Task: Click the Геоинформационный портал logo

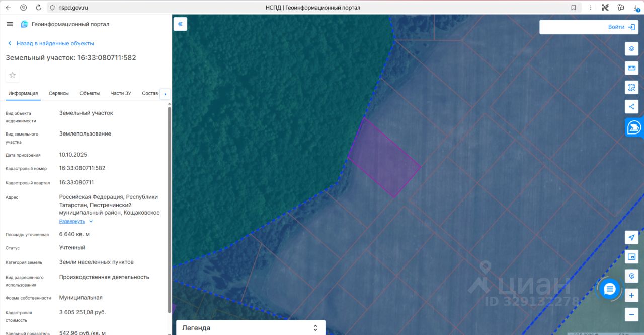Action: click(x=65, y=24)
